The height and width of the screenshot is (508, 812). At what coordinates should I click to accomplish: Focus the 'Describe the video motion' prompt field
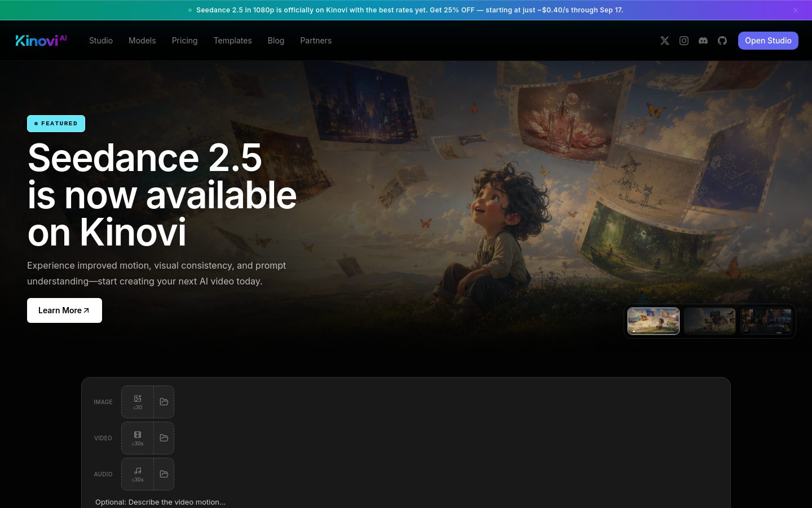pos(406,502)
